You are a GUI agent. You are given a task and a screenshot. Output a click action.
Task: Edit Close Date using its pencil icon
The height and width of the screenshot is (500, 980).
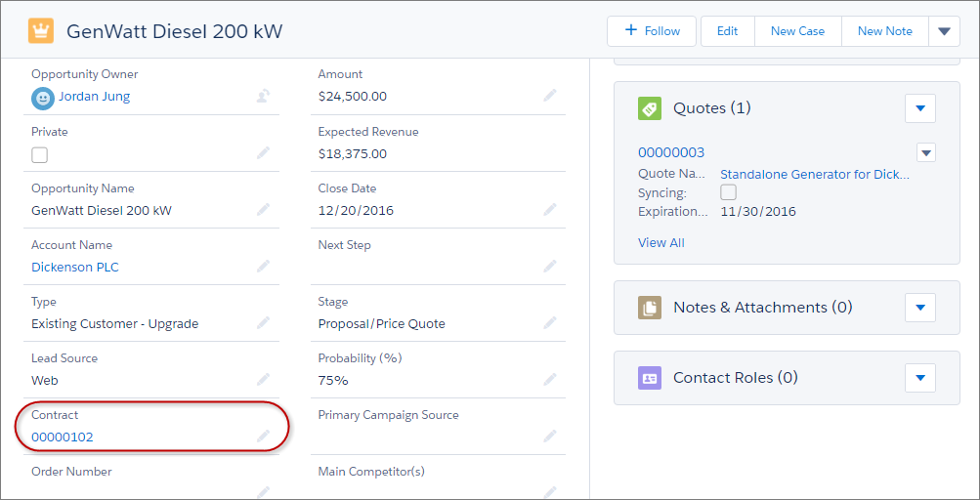[549, 209]
